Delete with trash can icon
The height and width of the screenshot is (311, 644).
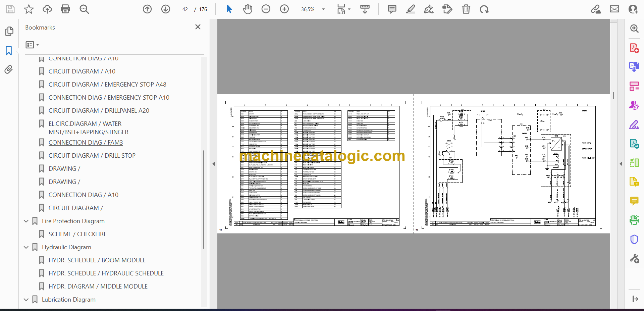coord(466,9)
